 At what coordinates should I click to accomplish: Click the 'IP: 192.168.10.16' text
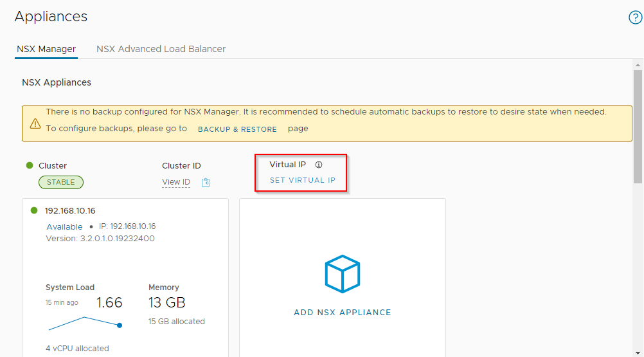127,226
